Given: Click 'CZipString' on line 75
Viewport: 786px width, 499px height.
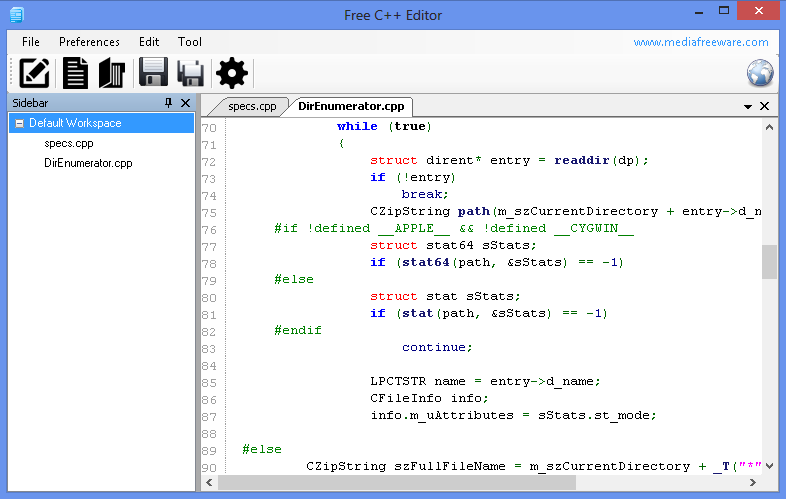Looking at the screenshot, I should (x=410, y=212).
